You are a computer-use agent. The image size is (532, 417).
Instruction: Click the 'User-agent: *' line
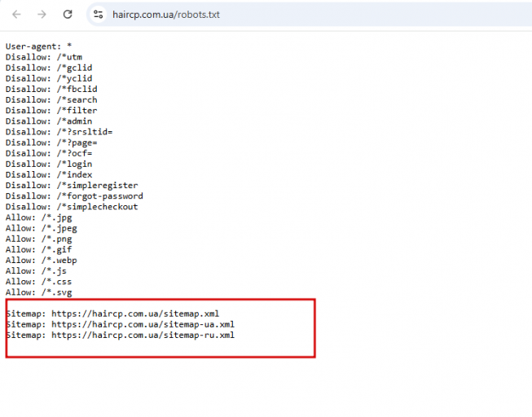click(x=38, y=46)
